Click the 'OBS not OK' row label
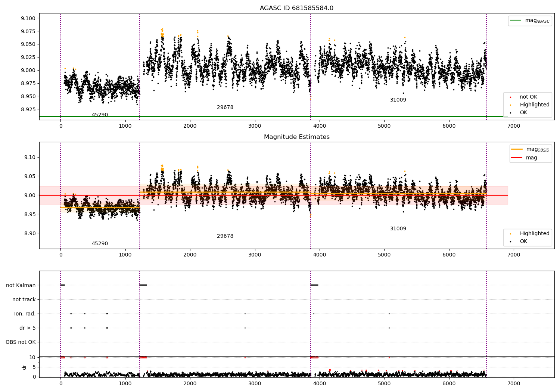The image size is (560, 392). pos(21,342)
